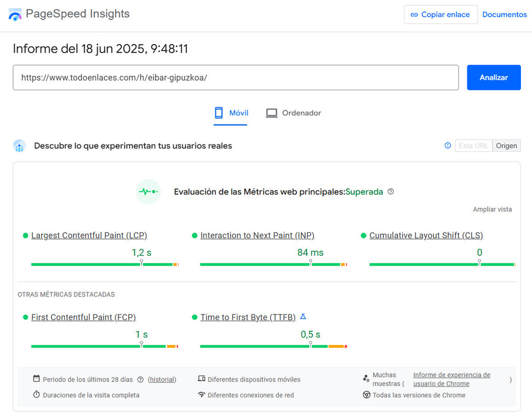Click OTRAS MÉTRICAS DESTACADAS heading
The height and width of the screenshot is (420, 532).
[x=66, y=295]
